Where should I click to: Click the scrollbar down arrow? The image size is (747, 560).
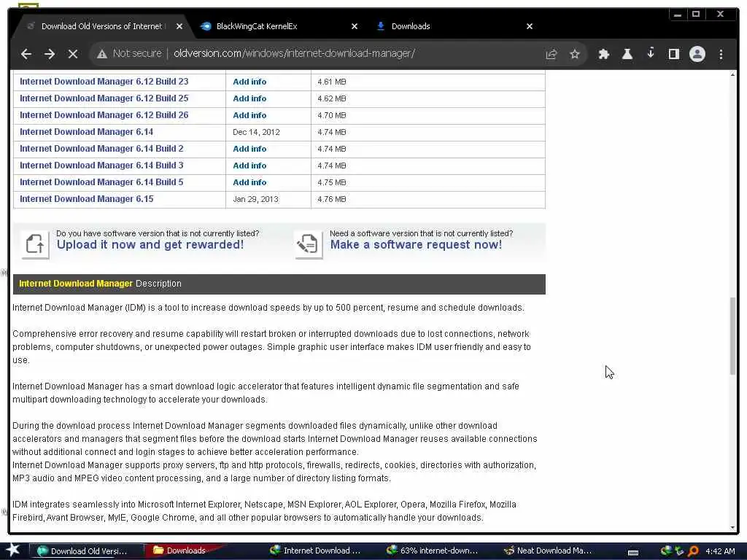point(732,527)
